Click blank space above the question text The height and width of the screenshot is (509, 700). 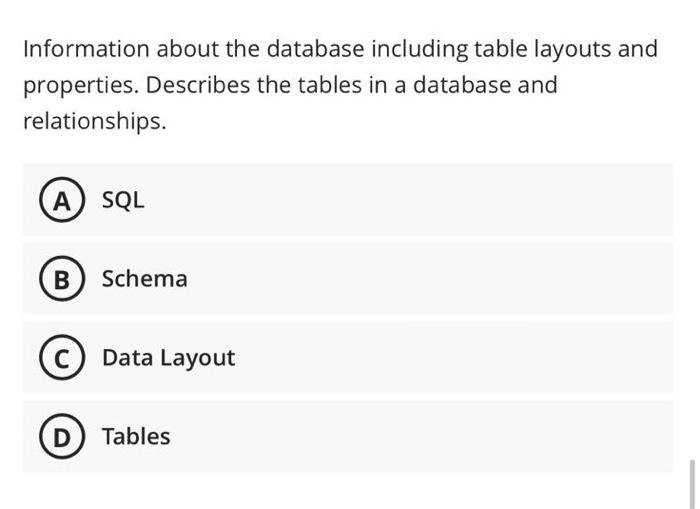pos(348,16)
